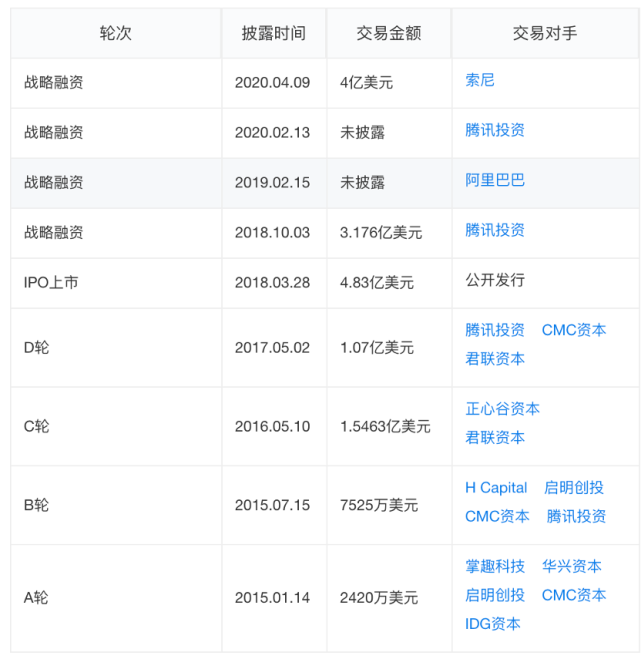Open the 阿里巴巴 investor link
Screen dimensions: 641x669
click(494, 180)
